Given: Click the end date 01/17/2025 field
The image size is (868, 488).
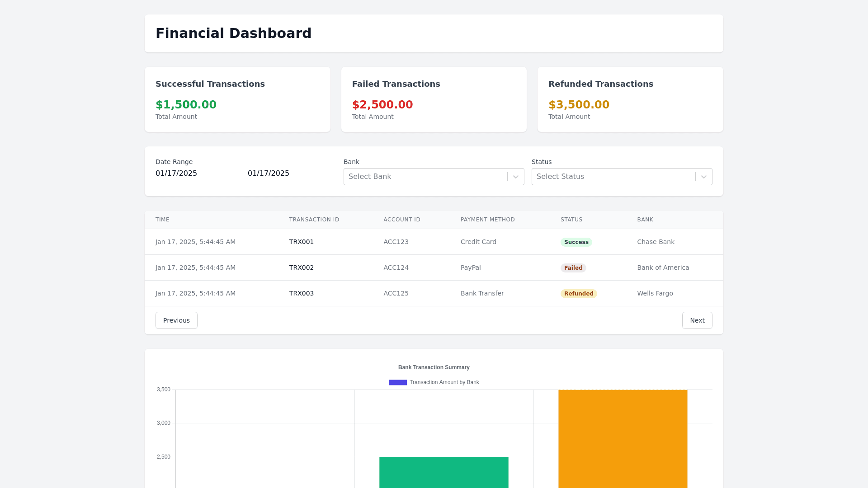Looking at the screenshot, I should (269, 174).
